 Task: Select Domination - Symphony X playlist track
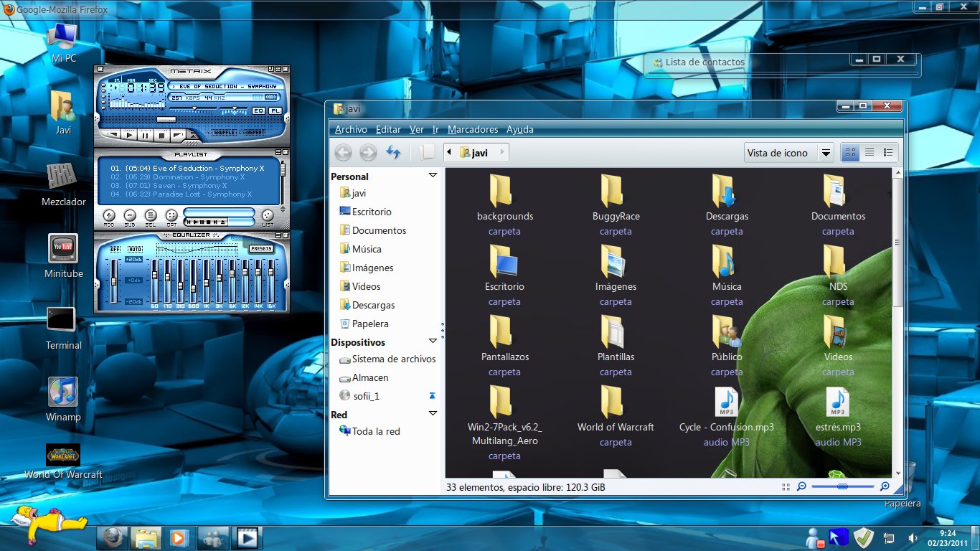(x=178, y=177)
